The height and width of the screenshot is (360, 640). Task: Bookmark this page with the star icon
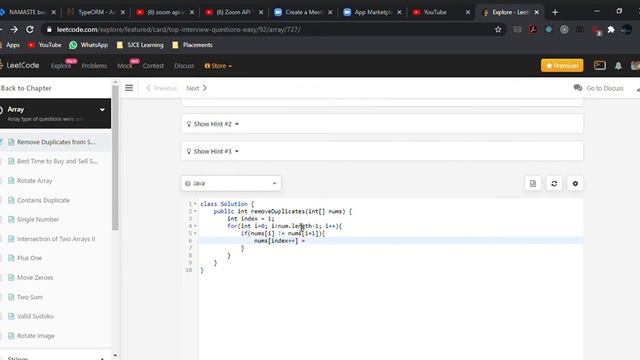click(x=498, y=29)
